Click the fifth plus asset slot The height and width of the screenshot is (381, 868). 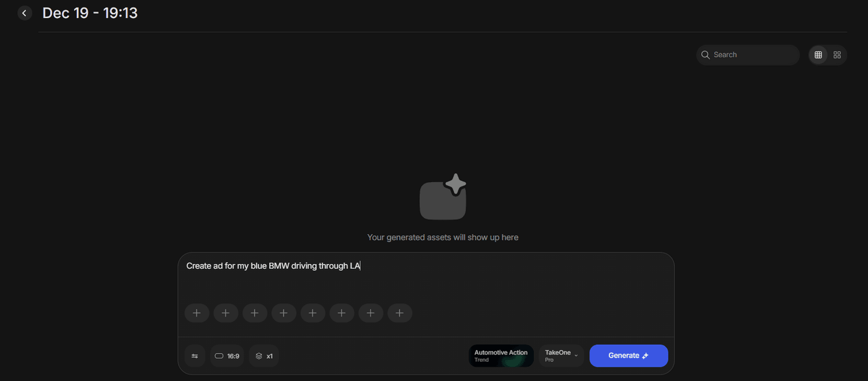click(312, 313)
